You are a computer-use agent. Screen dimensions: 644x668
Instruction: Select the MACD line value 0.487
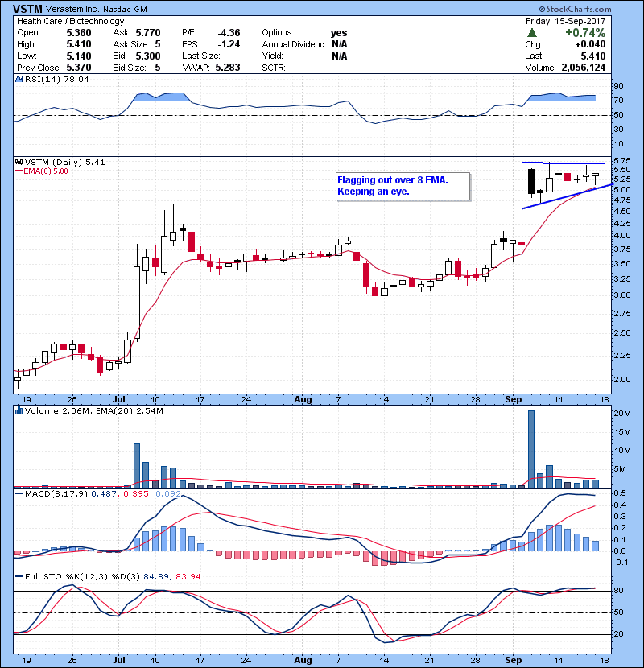point(104,494)
